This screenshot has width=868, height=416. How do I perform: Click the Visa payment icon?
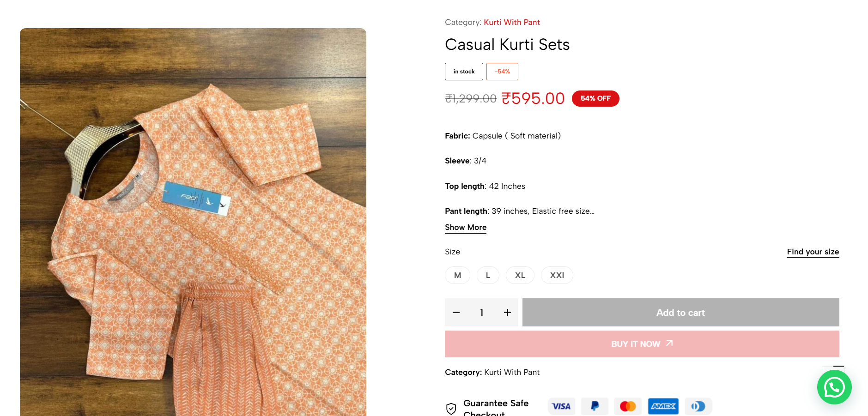561,406
